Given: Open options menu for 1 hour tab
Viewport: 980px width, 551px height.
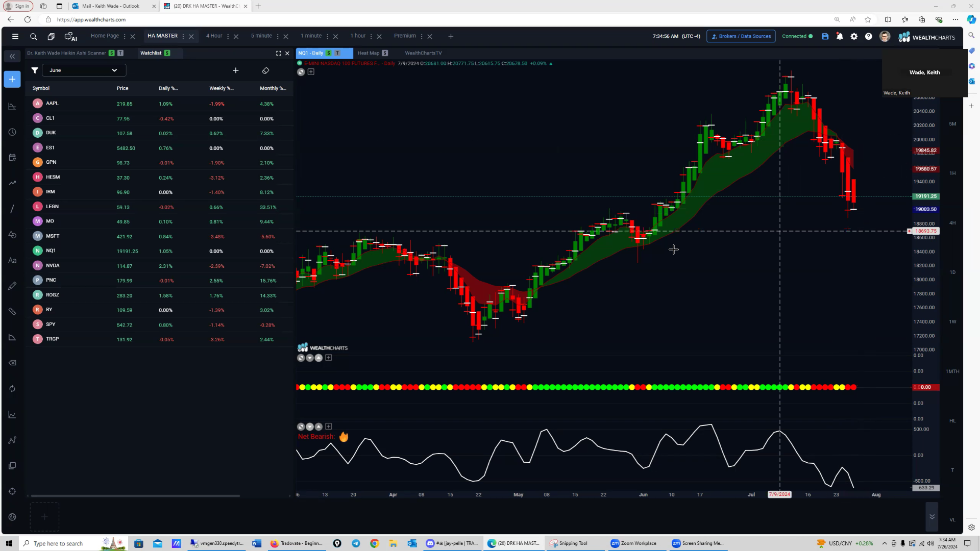Looking at the screenshot, I should [371, 36].
